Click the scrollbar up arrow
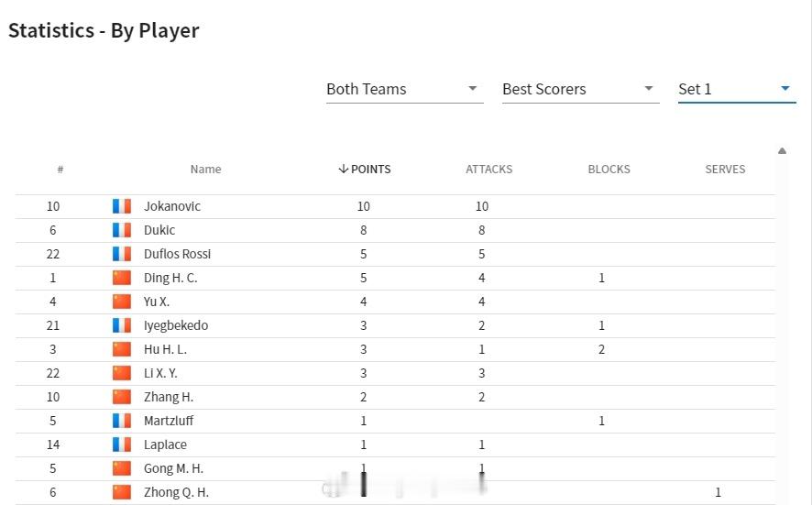The width and height of the screenshot is (812, 505). [x=782, y=150]
